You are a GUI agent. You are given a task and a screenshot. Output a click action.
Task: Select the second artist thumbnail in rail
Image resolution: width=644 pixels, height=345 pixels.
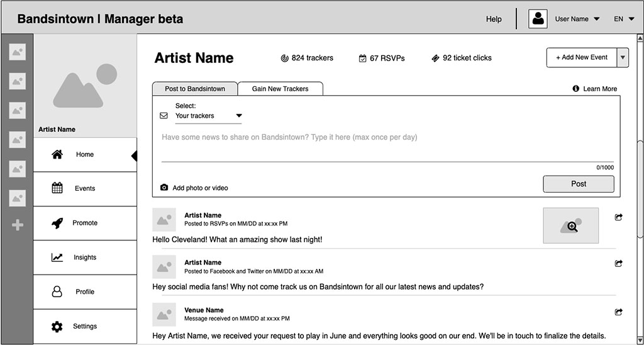pyautogui.click(x=17, y=81)
